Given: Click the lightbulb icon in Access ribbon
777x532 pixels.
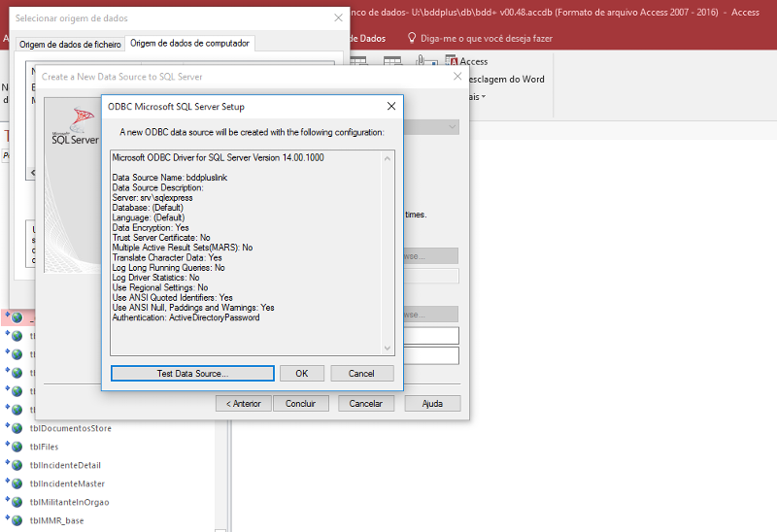Looking at the screenshot, I should pos(411,38).
